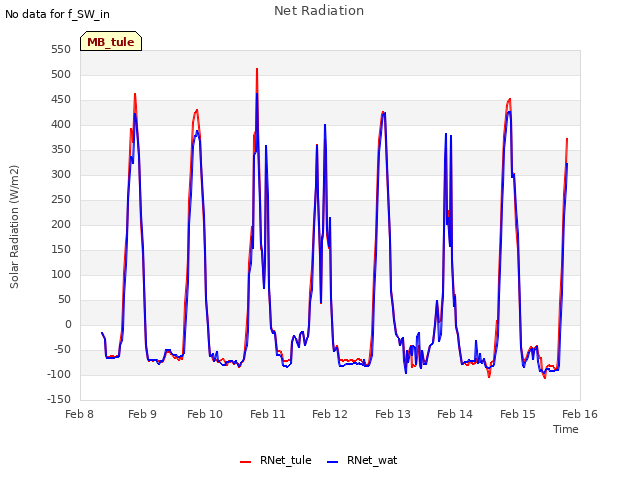The width and height of the screenshot is (640, 480).
Task: Click the Feb 12 x-axis tick label
Action: (x=330, y=414)
